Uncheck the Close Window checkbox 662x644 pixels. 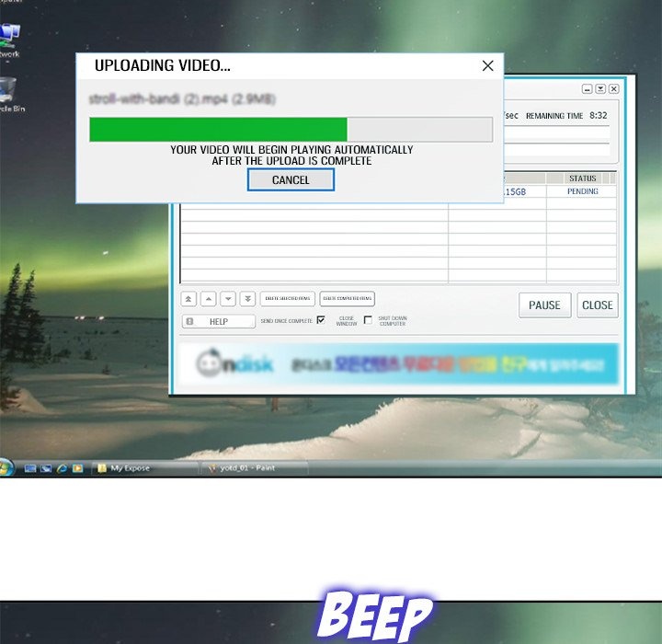tap(321, 320)
